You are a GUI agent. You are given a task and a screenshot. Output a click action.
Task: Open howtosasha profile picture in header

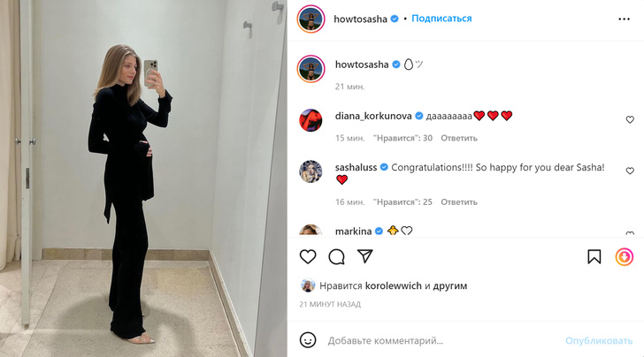pos(310,19)
